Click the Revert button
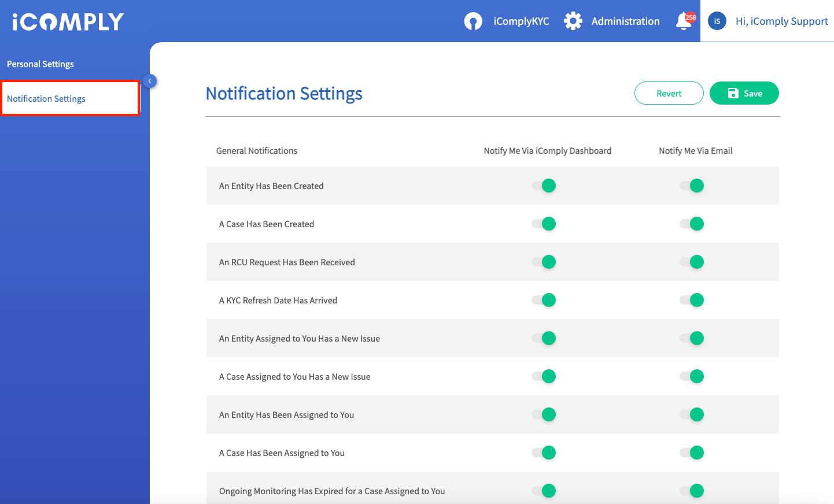834x504 pixels. 669,93
